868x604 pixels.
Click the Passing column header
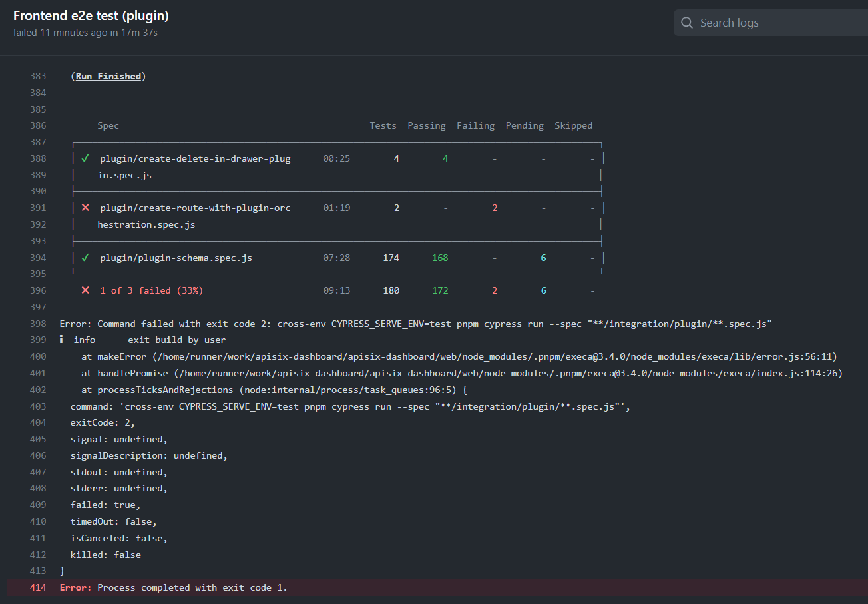click(x=427, y=125)
